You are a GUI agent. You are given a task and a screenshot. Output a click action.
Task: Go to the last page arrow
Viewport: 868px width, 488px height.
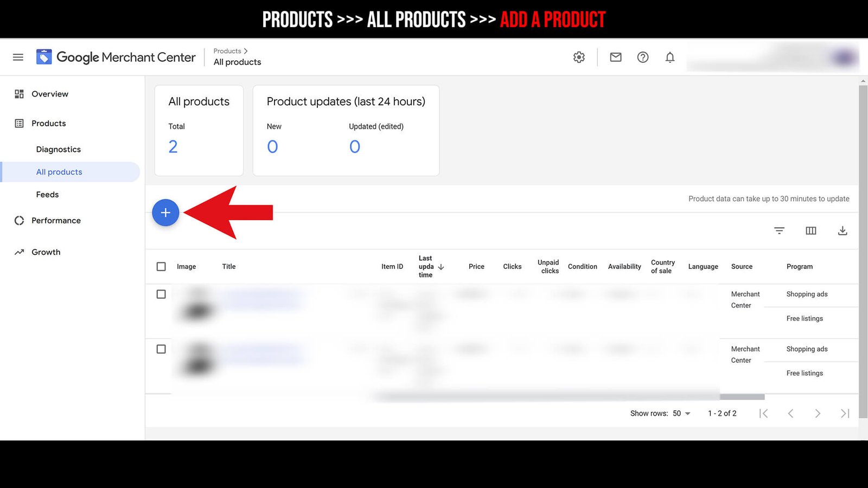click(845, 413)
